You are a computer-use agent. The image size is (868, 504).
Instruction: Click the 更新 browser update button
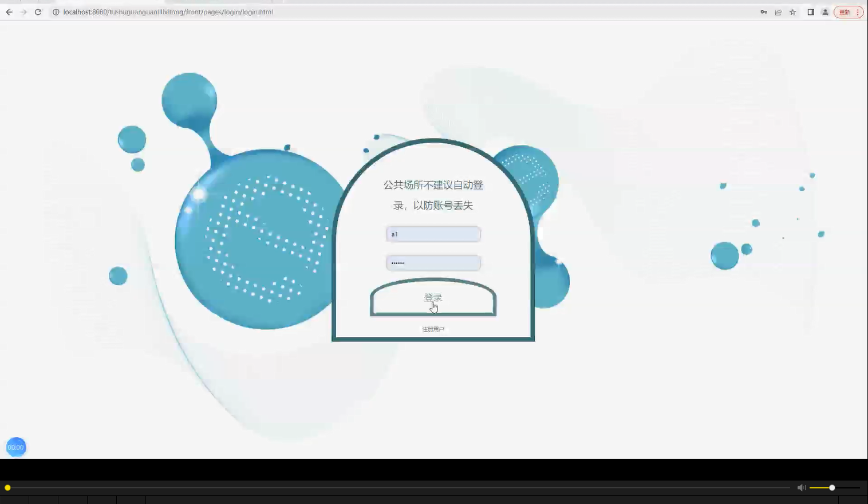click(x=848, y=12)
